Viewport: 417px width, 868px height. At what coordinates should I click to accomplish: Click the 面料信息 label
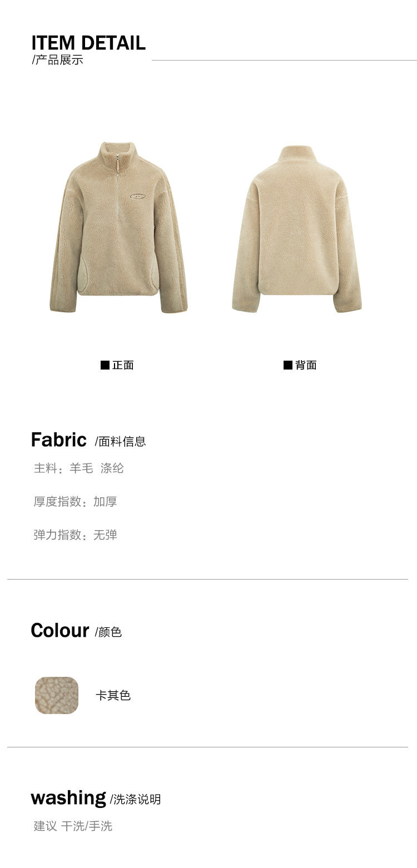pos(121,442)
